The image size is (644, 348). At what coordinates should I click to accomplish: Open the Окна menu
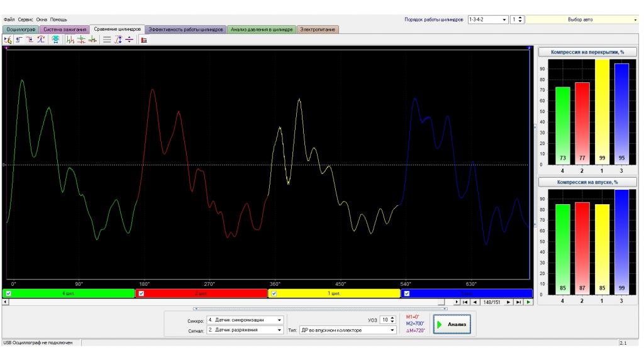(x=42, y=19)
